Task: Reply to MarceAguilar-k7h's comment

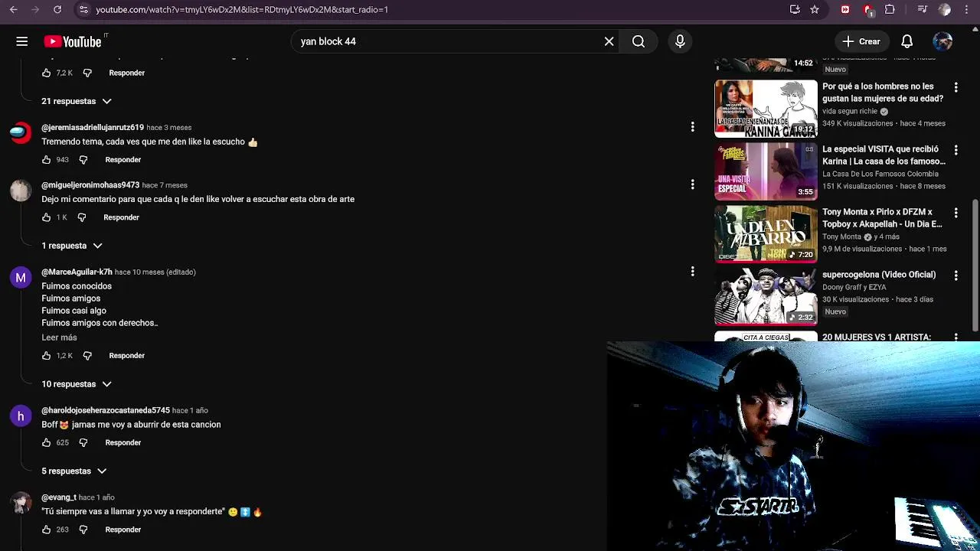Action: click(x=127, y=356)
